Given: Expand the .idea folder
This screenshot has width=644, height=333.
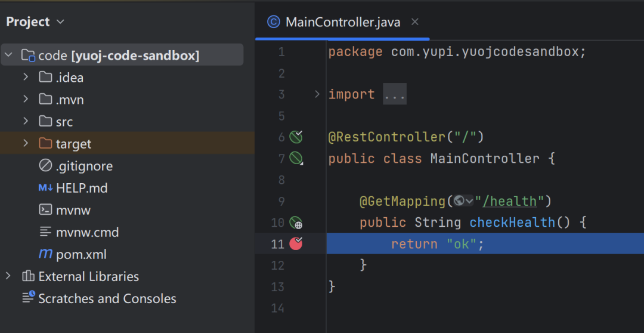Looking at the screenshot, I should click(26, 77).
